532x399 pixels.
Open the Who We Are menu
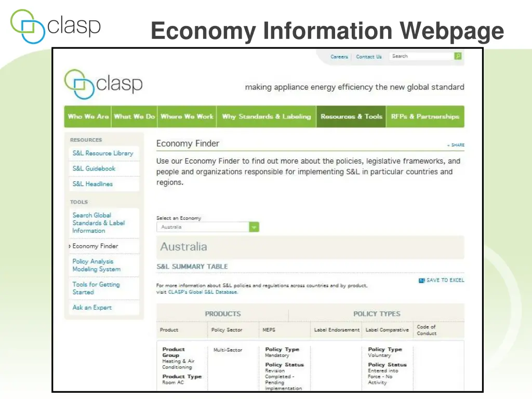pos(88,116)
